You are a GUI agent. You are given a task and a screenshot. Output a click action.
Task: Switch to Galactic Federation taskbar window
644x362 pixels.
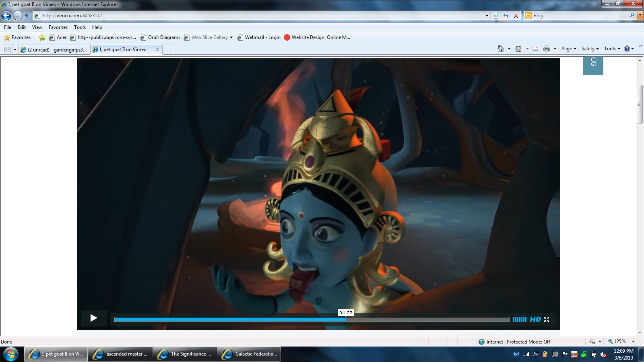pyautogui.click(x=249, y=354)
